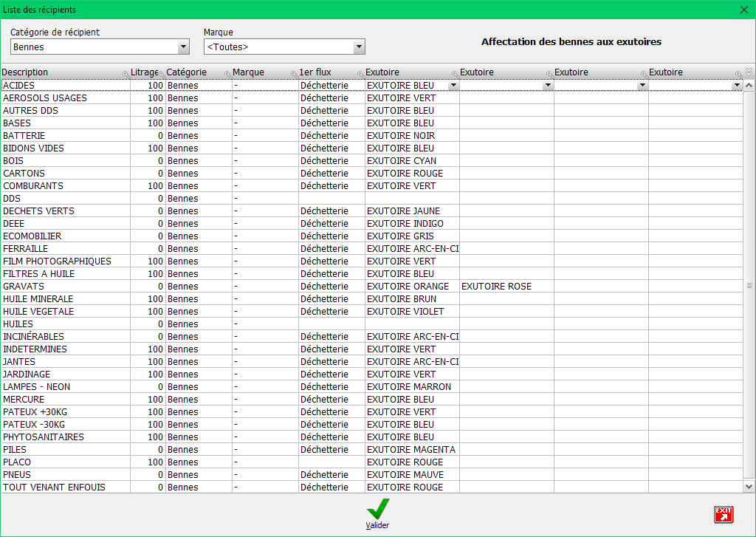Open the Marque dropdown showing <Toutes>
This screenshot has height=537, width=756.
(359, 47)
